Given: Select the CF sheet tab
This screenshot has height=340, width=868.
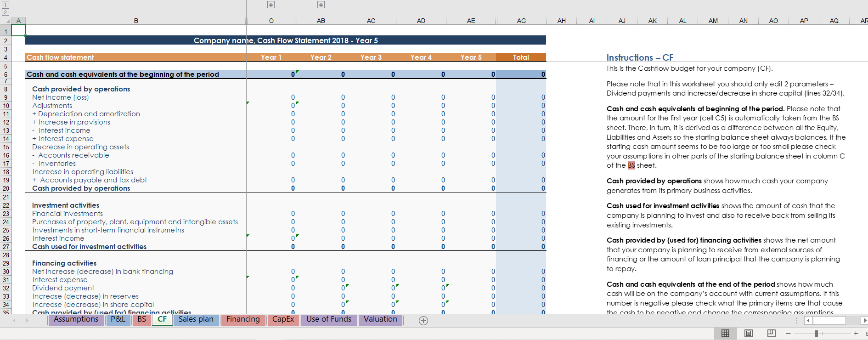Looking at the screenshot, I should click(x=162, y=319).
